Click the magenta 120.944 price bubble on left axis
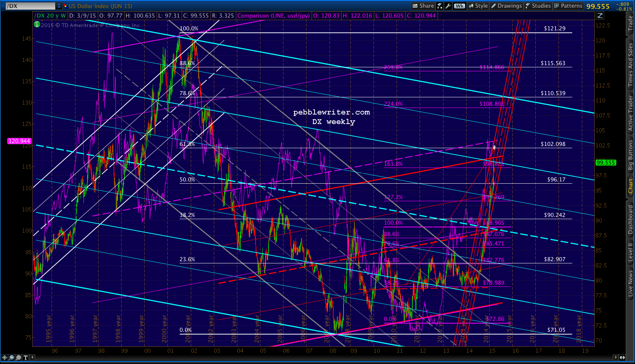The height and width of the screenshot is (364, 635). [x=19, y=141]
